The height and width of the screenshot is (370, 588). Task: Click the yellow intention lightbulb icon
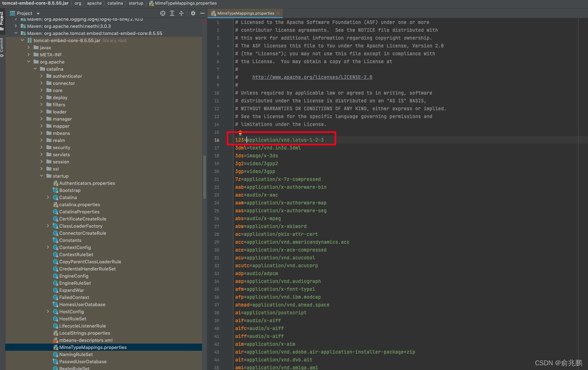[240, 133]
